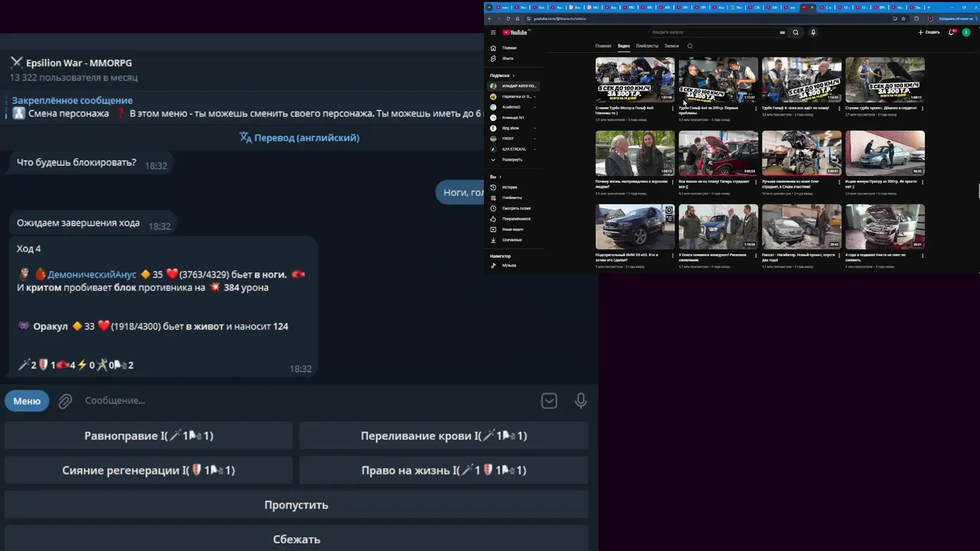The image size is (980, 551).
Task: Add the BMW X5 video to Watch later
Action: pyautogui.click(x=669, y=210)
